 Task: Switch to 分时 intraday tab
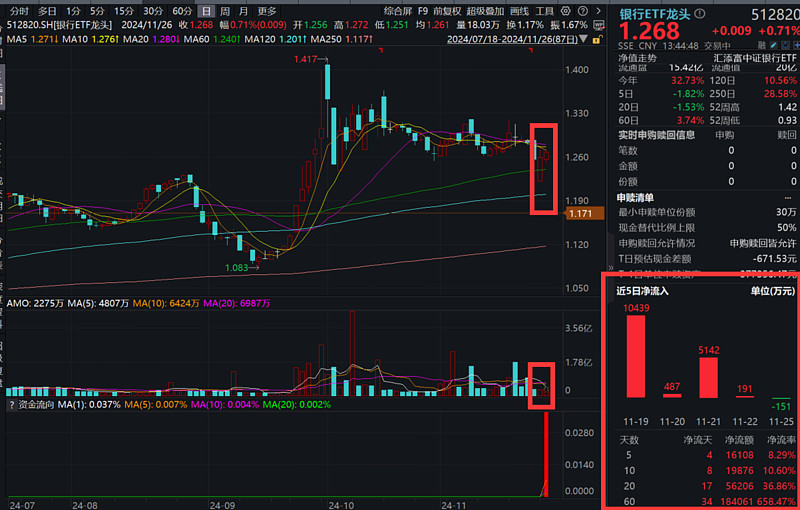coord(19,11)
